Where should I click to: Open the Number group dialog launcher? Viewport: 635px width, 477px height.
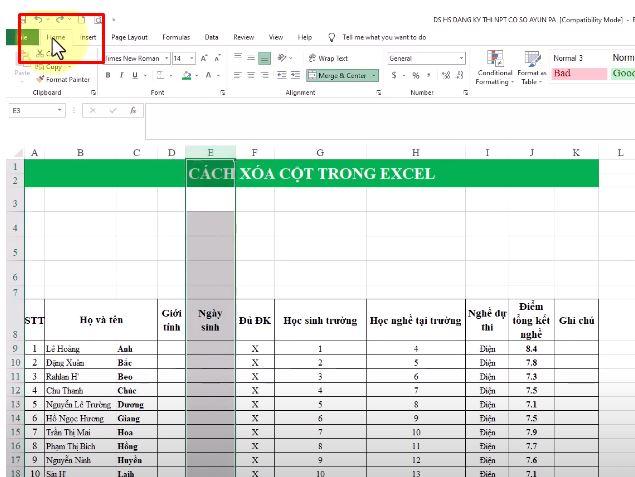click(x=466, y=93)
